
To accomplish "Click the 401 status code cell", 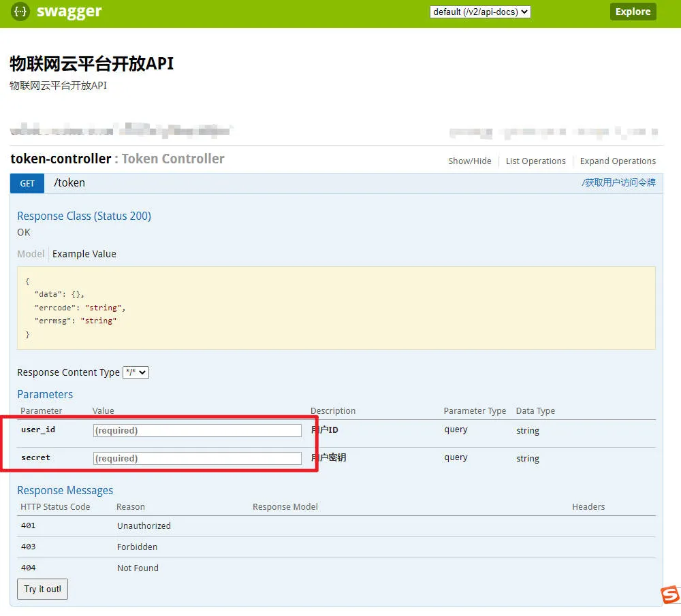I will pos(28,525).
